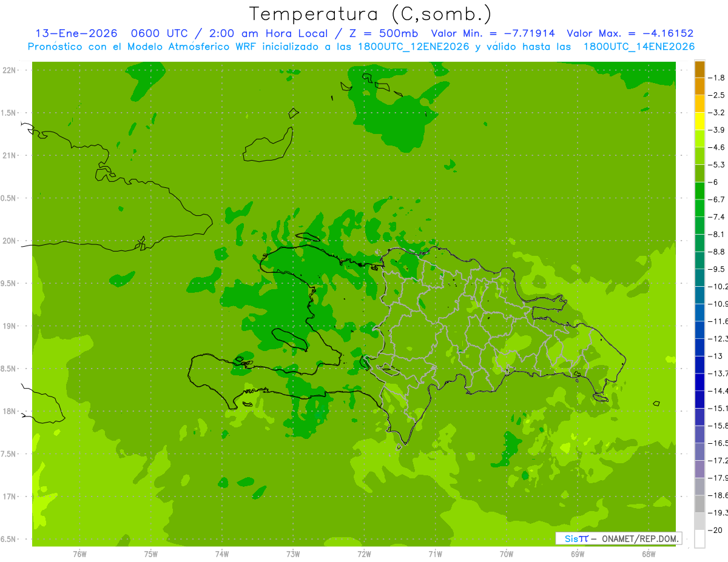728x562 pixels.
Task: Click the '74W' longitude label
Action: click(x=222, y=554)
